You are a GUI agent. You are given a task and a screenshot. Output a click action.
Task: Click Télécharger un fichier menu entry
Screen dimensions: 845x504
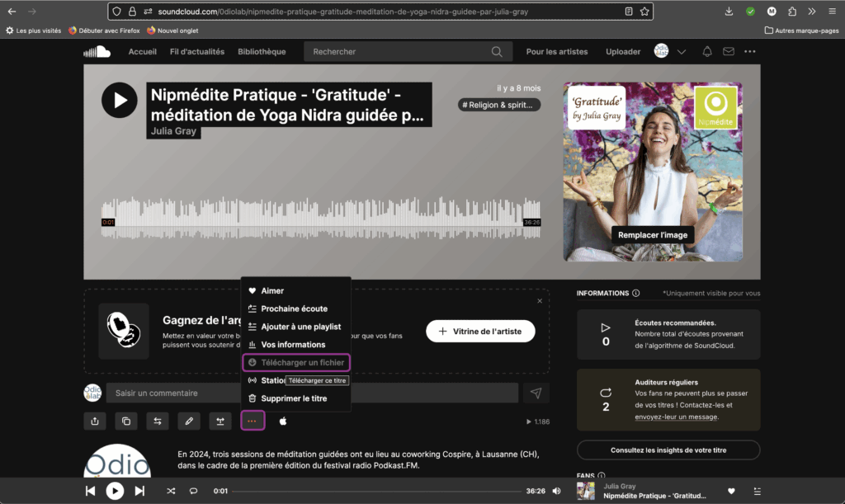coord(296,362)
